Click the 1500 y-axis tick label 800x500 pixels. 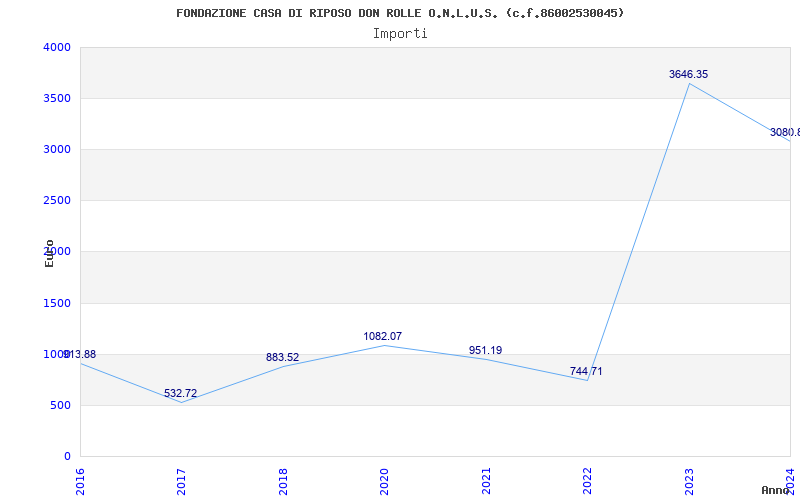click(x=57, y=304)
